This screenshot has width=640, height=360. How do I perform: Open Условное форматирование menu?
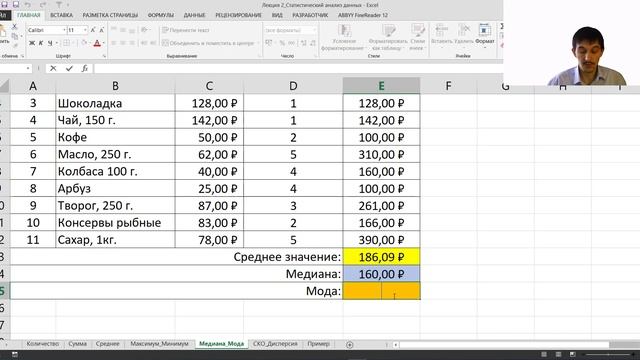click(343, 37)
